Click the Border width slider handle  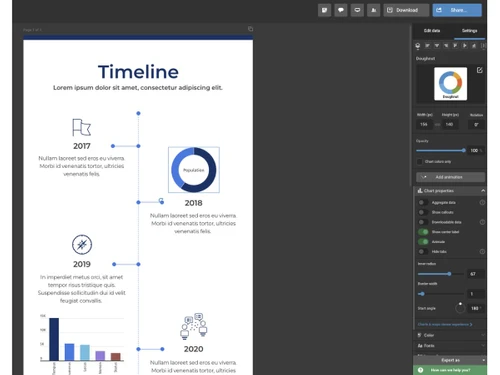(x=422, y=294)
